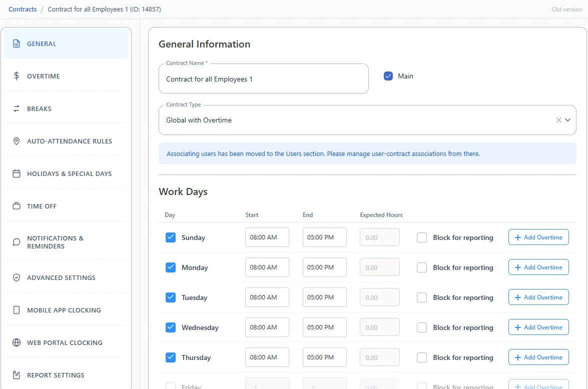Edit Thursday start time field
The width and height of the screenshot is (588, 389).
tap(267, 357)
